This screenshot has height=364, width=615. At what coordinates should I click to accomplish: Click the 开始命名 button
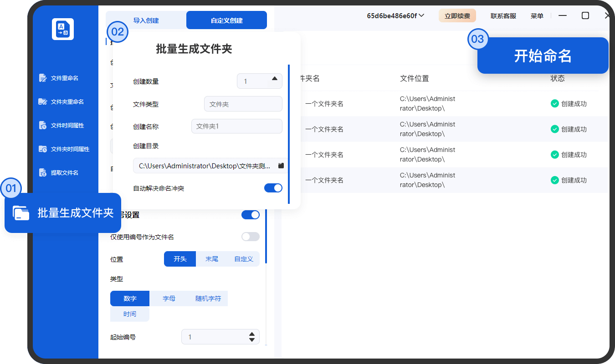[x=543, y=55]
